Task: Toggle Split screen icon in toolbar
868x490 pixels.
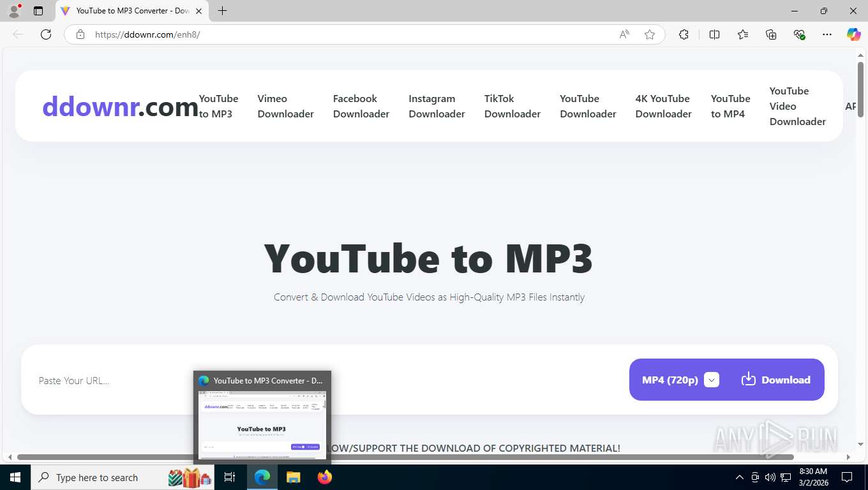Action: (714, 34)
